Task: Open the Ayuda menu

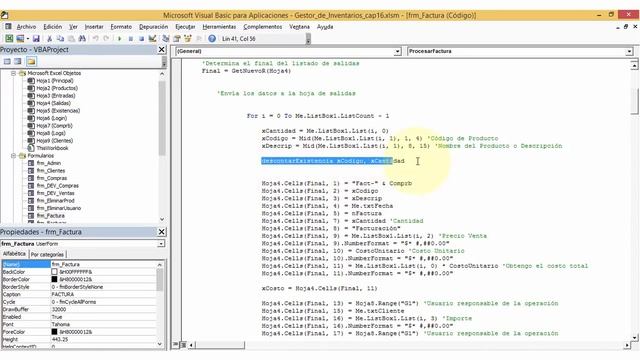Action: pyautogui.click(x=325, y=27)
